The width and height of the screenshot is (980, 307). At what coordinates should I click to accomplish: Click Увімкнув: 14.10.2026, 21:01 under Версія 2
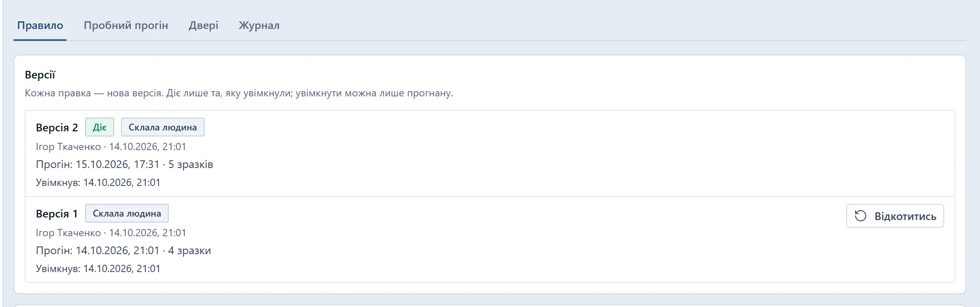98,182
